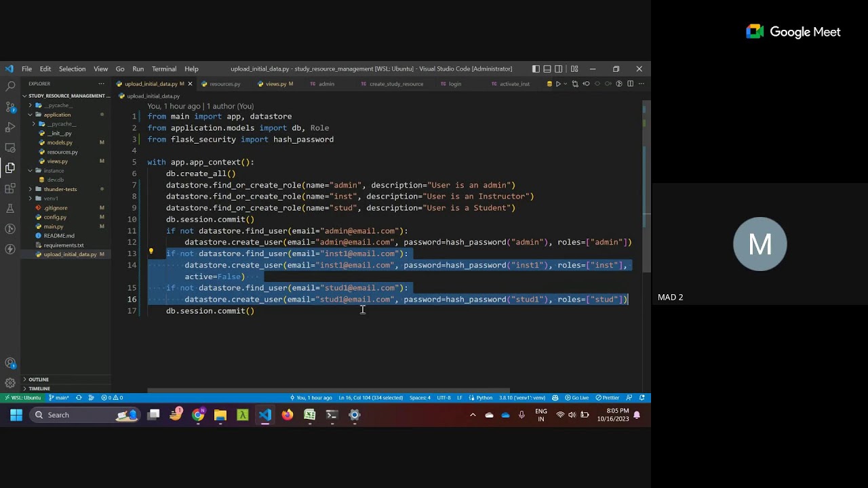Click the notifications bell in status bar
The width and height of the screenshot is (868, 488).
[x=642, y=398]
